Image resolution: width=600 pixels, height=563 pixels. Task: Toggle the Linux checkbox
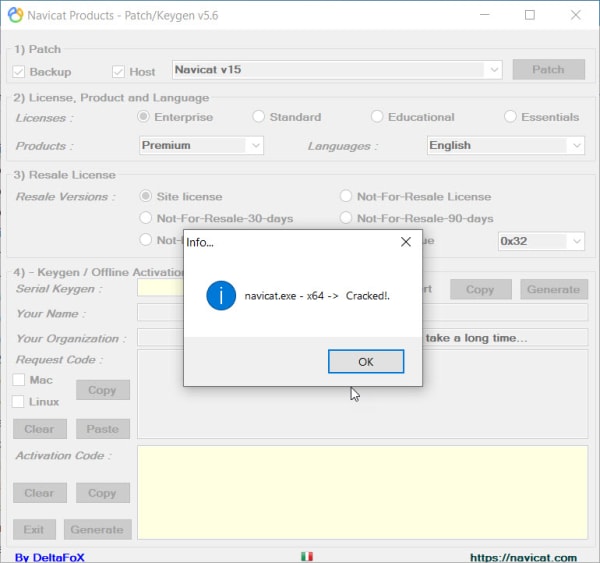click(18, 401)
